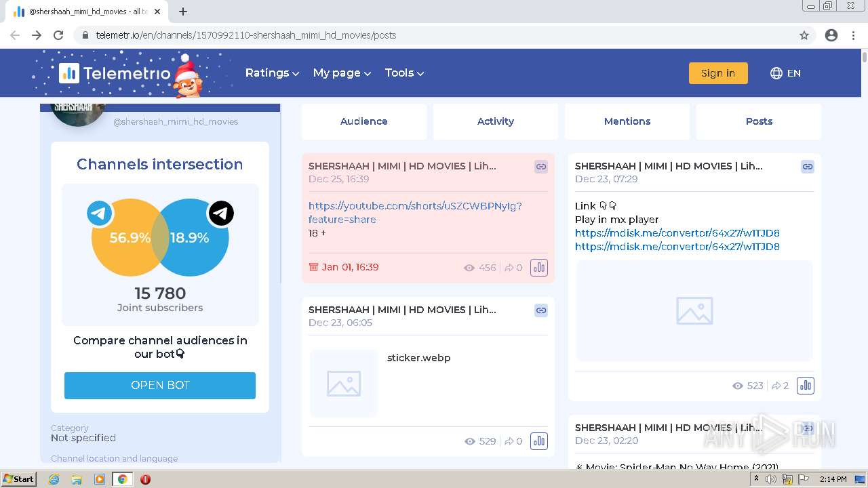Copy link icon of Dec 23, 06:05 post
This screenshot has width=868, height=488.
click(540, 310)
